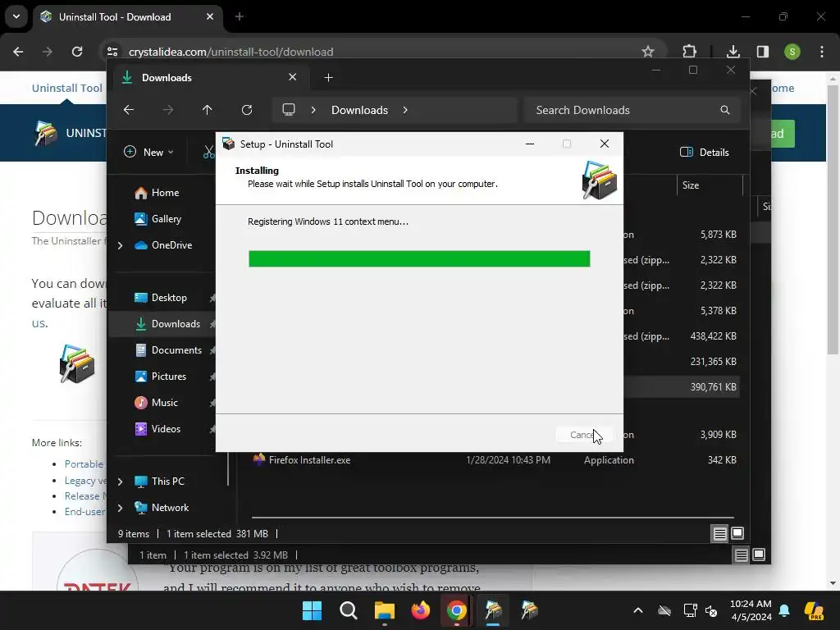Viewport: 840px width, 630px height.
Task: View site information icon in address bar
Action: pos(112,52)
